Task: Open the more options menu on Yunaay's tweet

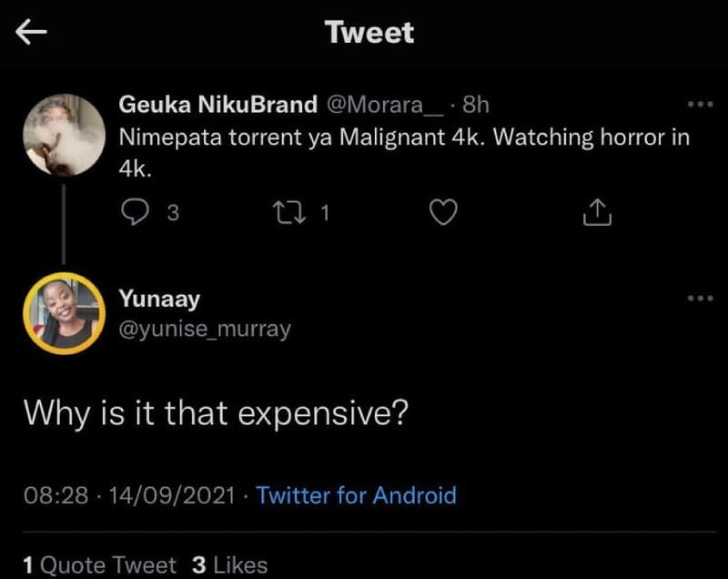Action: point(701,298)
